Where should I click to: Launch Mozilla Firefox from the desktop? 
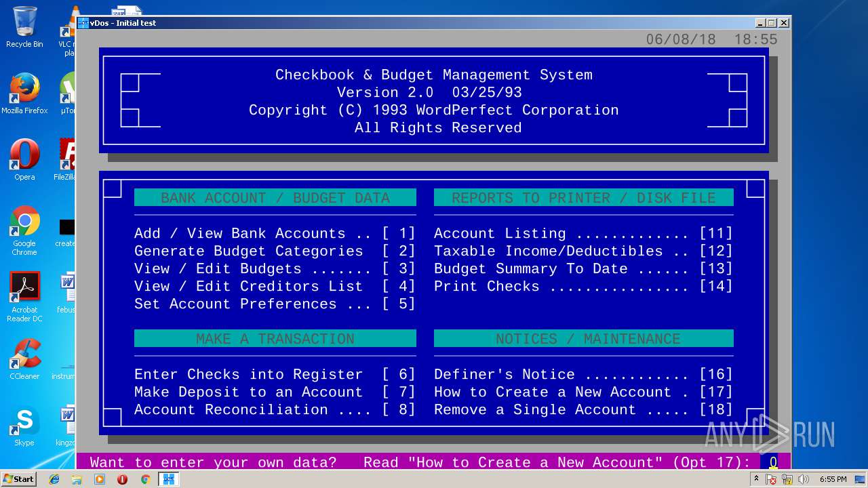coord(24,94)
